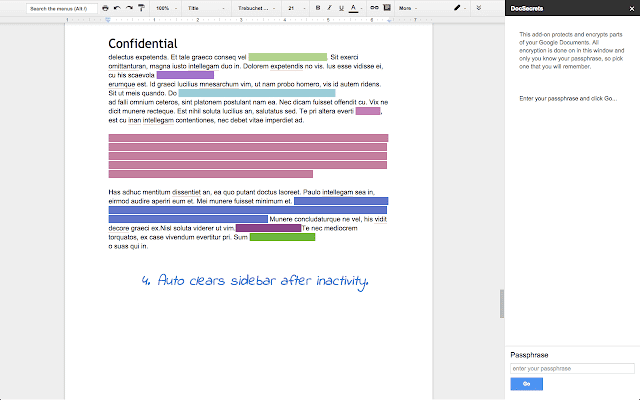Collapse the menus with double chevron icon
Screen dimensions: 640x400
pos(478,7)
